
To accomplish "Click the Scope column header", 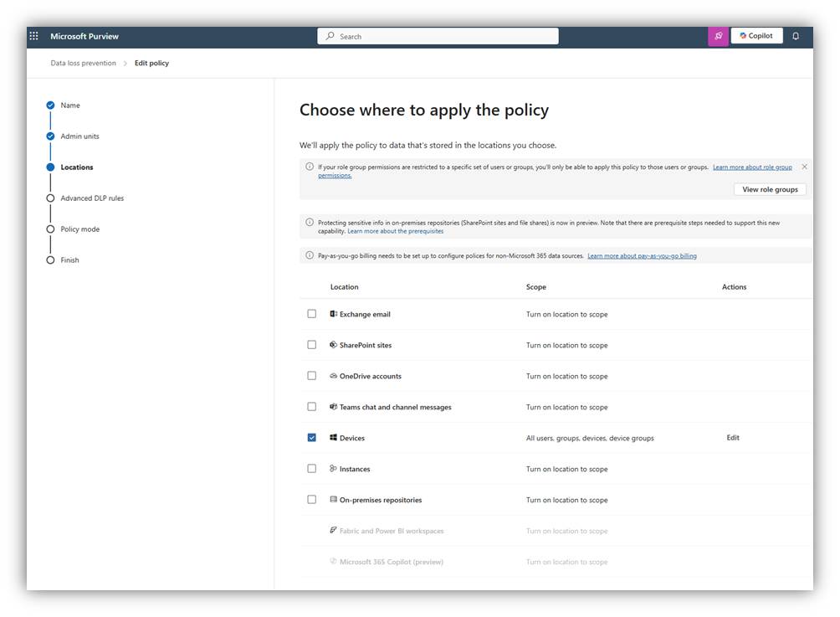I will [536, 287].
